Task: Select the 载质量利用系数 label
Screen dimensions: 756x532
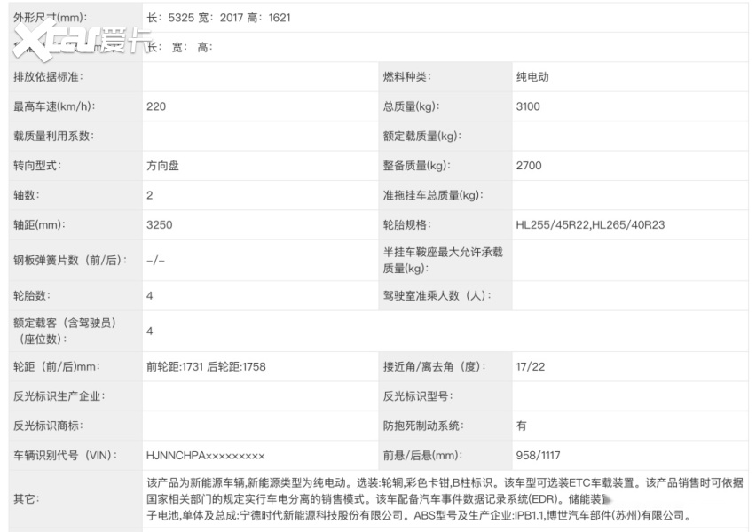Action: pyautogui.click(x=53, y=137)
